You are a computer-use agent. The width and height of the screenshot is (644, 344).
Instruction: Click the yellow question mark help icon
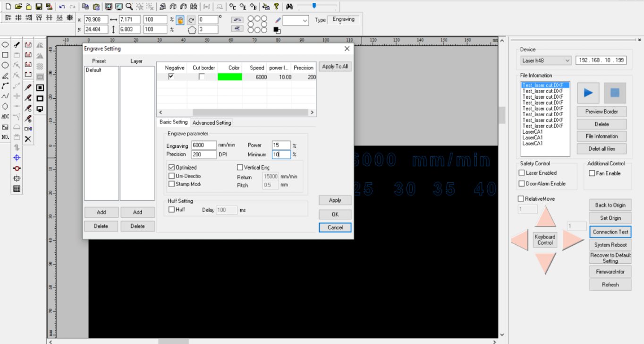click(277, 7)
